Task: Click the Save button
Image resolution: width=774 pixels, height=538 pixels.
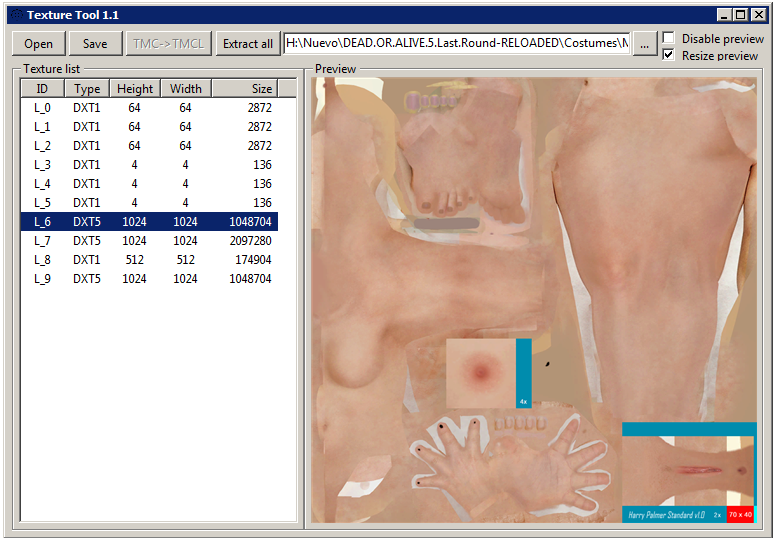Action: point(95,44)
